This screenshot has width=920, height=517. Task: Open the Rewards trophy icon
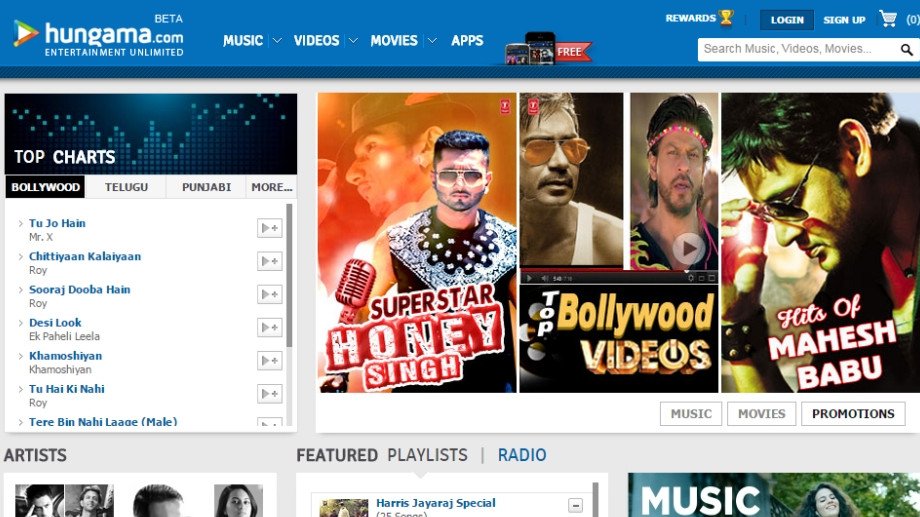click(726, 18)
